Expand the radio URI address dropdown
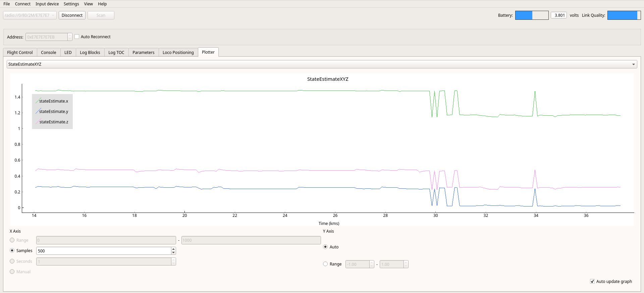The height and width of the screenshot is (293, 644). 53,15
